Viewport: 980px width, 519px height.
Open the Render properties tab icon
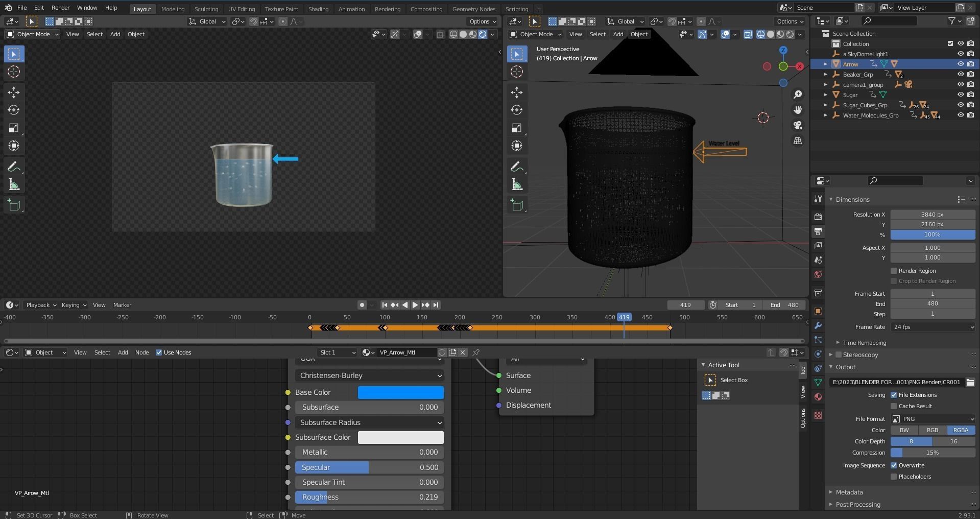[818, 217]
